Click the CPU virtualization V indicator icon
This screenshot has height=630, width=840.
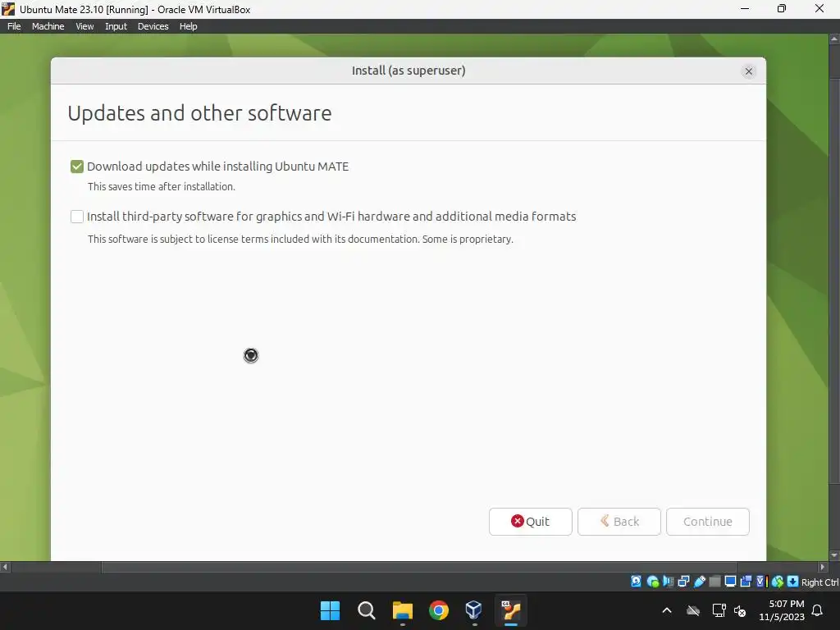click(761, 582)
